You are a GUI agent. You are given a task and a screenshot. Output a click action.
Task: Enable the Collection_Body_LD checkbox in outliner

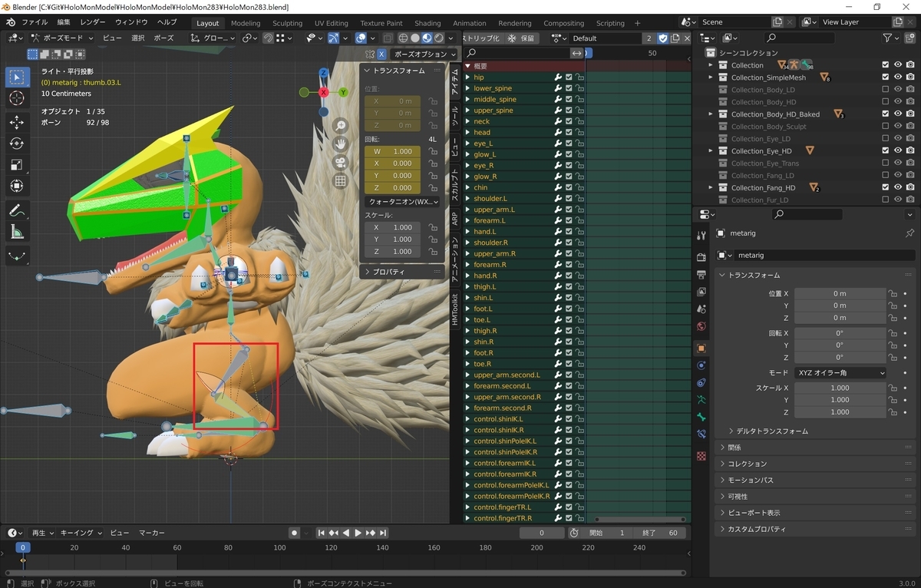coord(886,90)
